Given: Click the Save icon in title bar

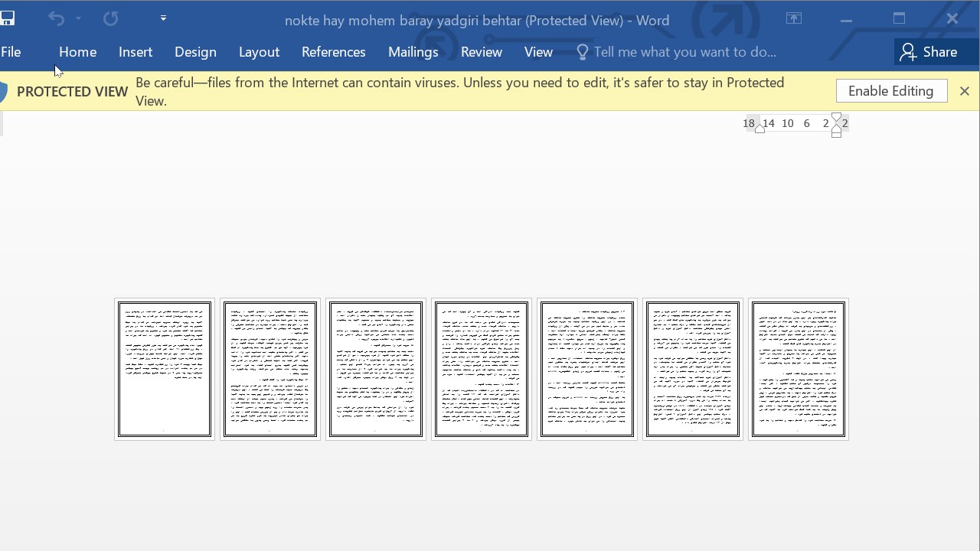Looking at the screenshot, I should [7, 18].
